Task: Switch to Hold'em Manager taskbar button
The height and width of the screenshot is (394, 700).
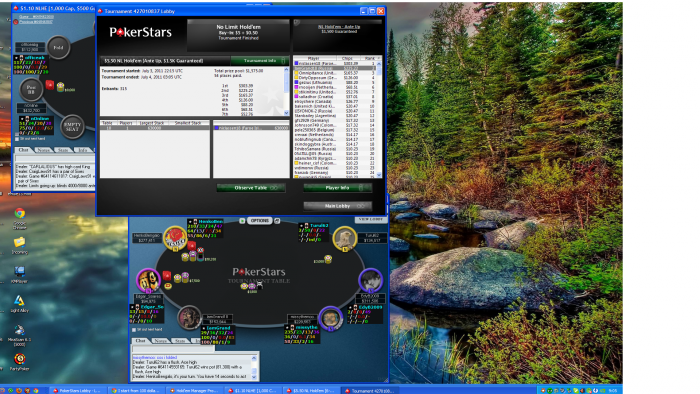Action: [195, 390]
